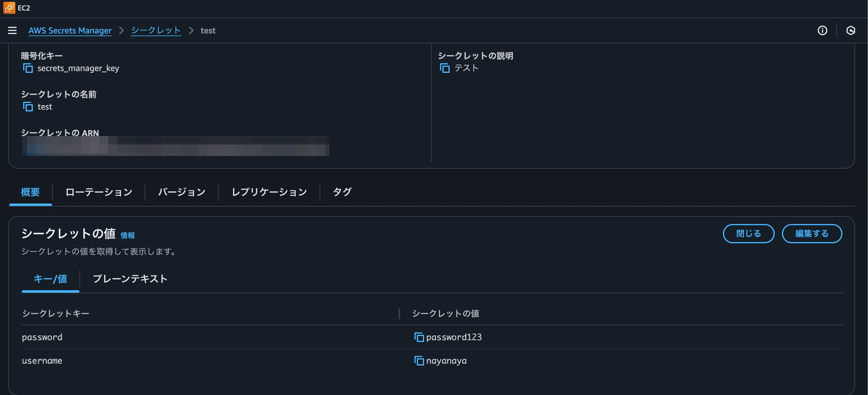This screenshot has width=868, height=395.
Task: Open CloudShell settings icon at top right
Action: tap(851, 30)
